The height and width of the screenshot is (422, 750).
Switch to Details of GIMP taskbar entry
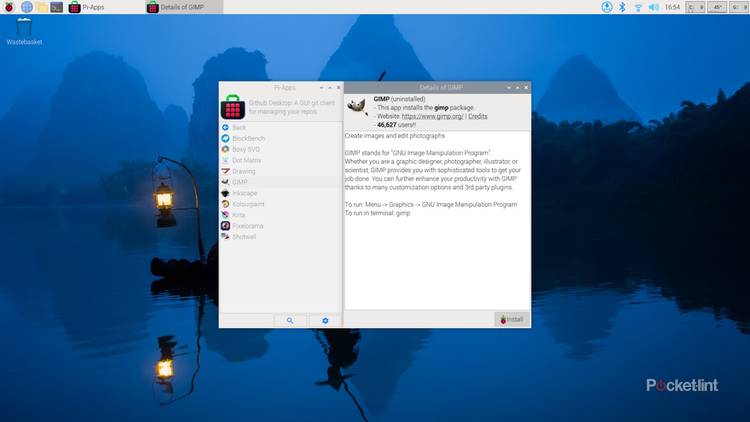pyautogui.click(x=184, y=7)
